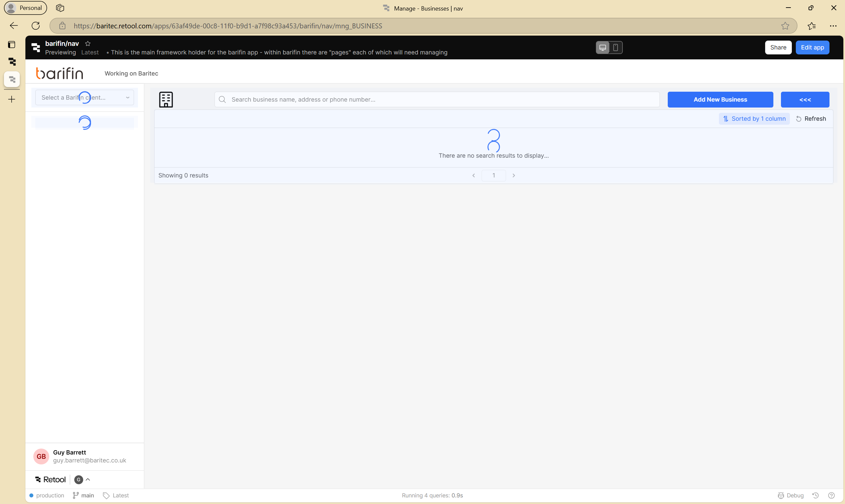Go to next page of table results
The height and width of the screenshot is (504, 845).
[513, 175]
